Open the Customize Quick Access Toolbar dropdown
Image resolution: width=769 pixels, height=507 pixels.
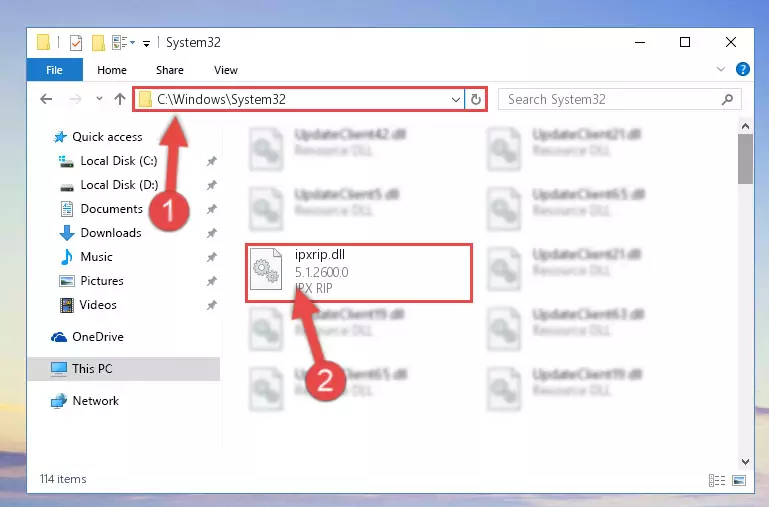click(x=146, y=44)
